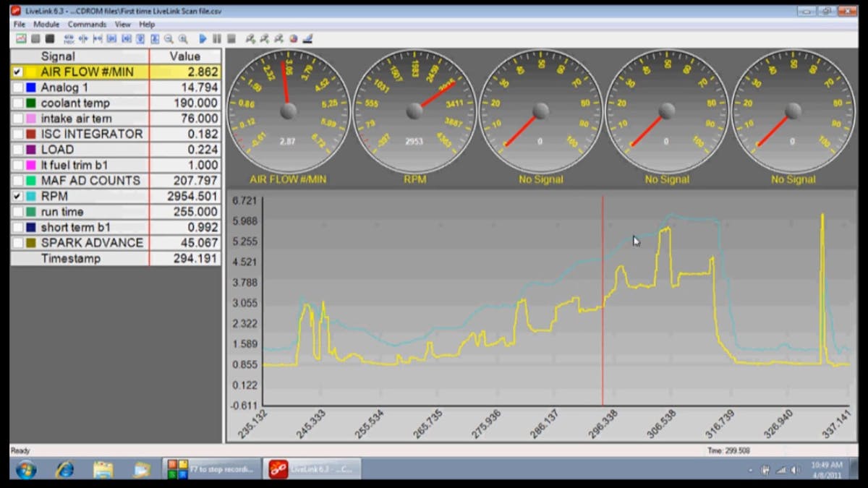Click the blue Analog 1 color swatch

[30, 88]
